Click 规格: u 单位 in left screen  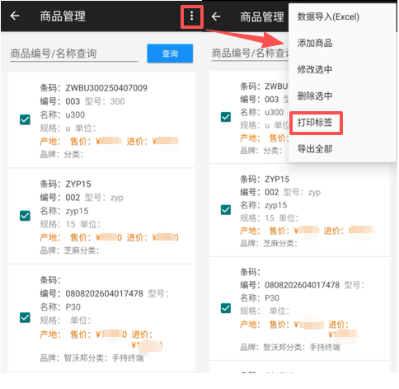click(x=68, y=128)
